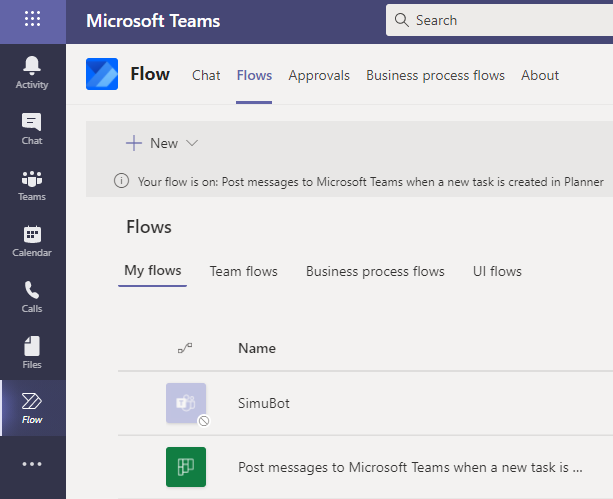Switch to the Team flows sub-tab
This screenshot has width=613, height=499.
coord(244,271)
